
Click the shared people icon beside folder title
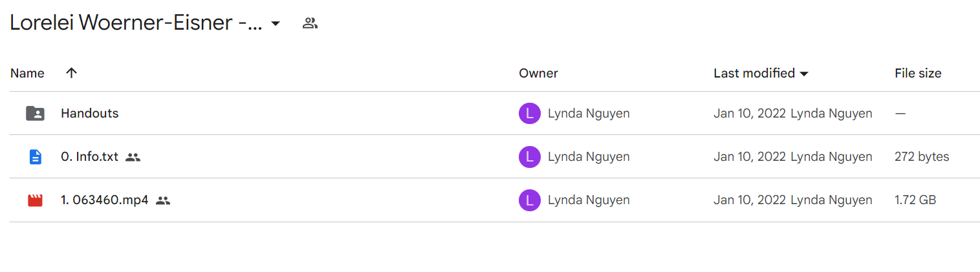pyautogui.click(x=310, y=24)
